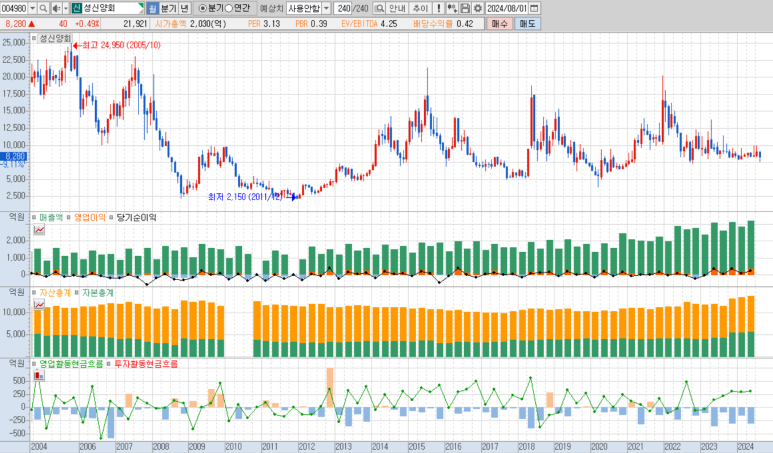
Task: Click the date field 2024/08/01
Action: coord(507,8)
